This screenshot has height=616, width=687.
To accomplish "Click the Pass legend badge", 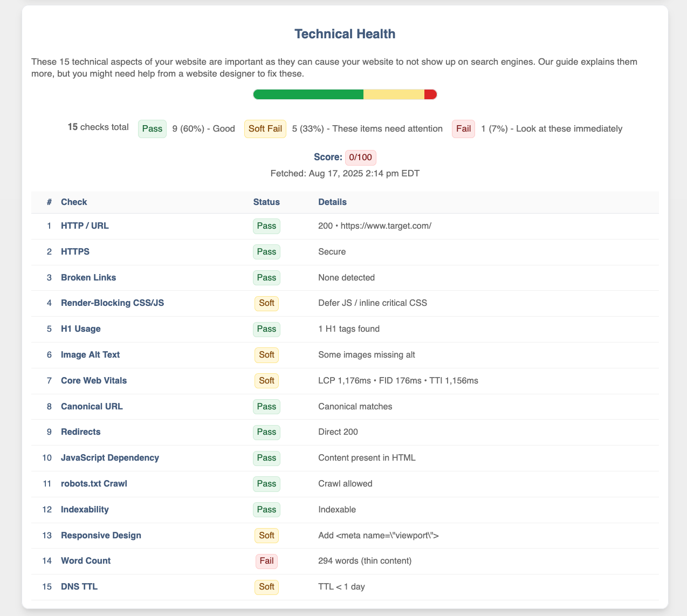I will click(x=152, y=129).
